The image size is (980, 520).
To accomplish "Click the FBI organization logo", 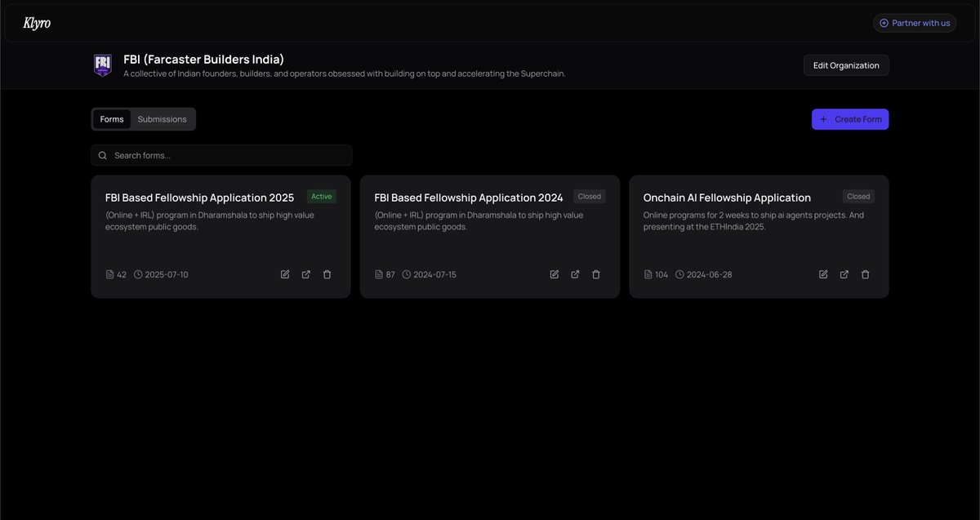I will 103,65.
